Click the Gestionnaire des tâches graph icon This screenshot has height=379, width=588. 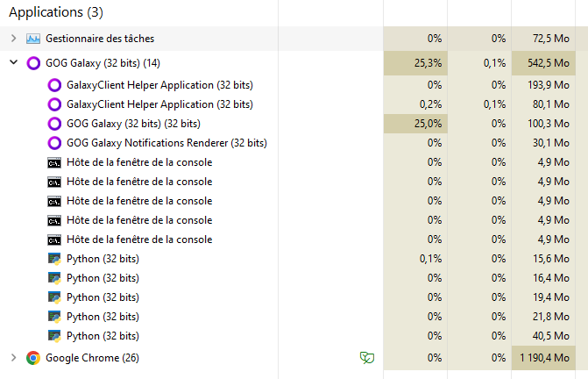[33, 39]
